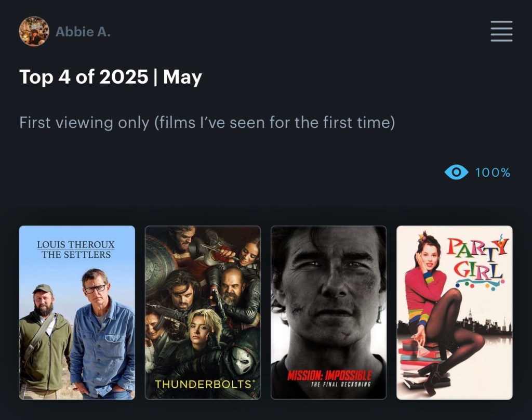Open the Thunderbolts* film poster
Viewport: 532px width, 420px height.
click(203, 312)
